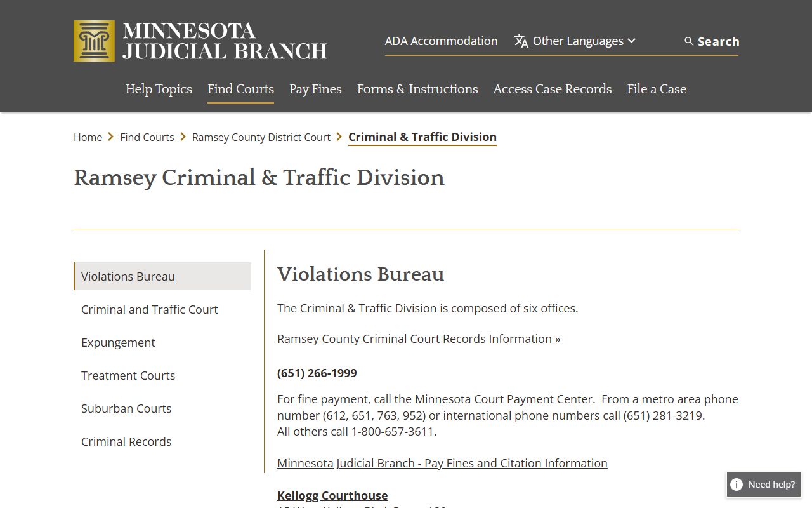Click the Ramsey Criminal & Traffic Division heading
The image size is (812, 508).
point(259,178)
